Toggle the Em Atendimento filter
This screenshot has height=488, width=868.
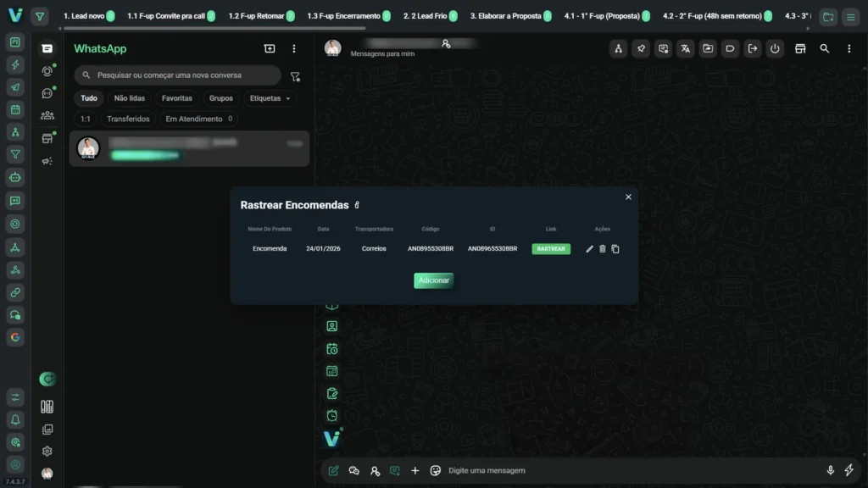pos(199,119)
